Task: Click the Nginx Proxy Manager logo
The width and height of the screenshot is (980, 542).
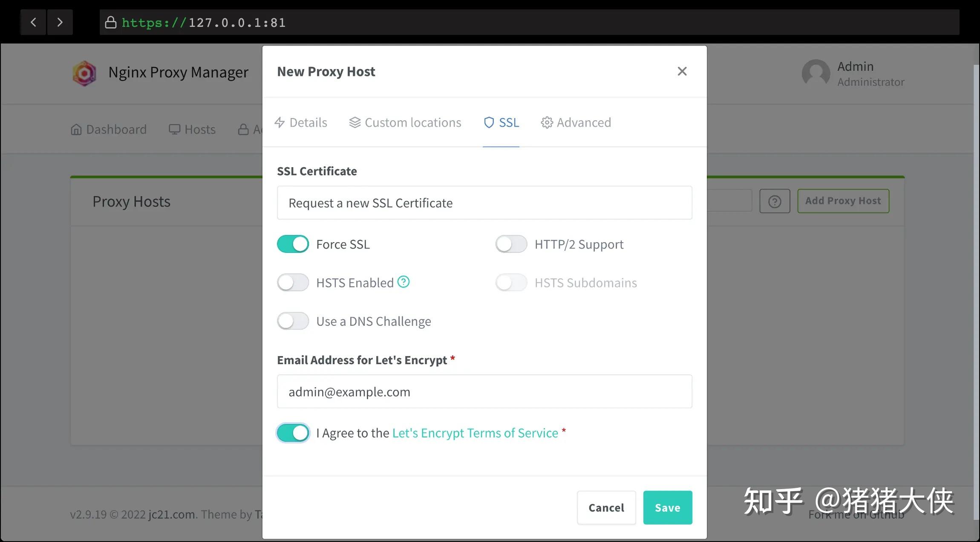Action: [x=84, y=73]
